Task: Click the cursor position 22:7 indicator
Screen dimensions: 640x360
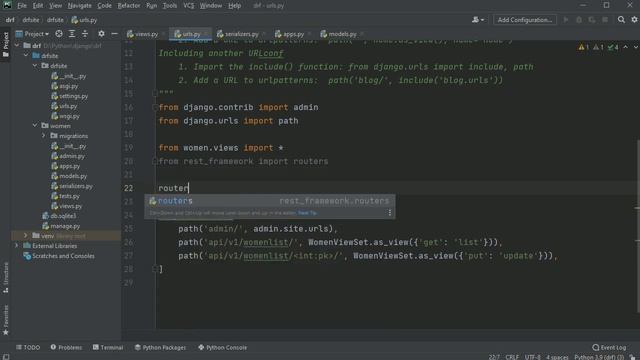Action: (494, 357)
